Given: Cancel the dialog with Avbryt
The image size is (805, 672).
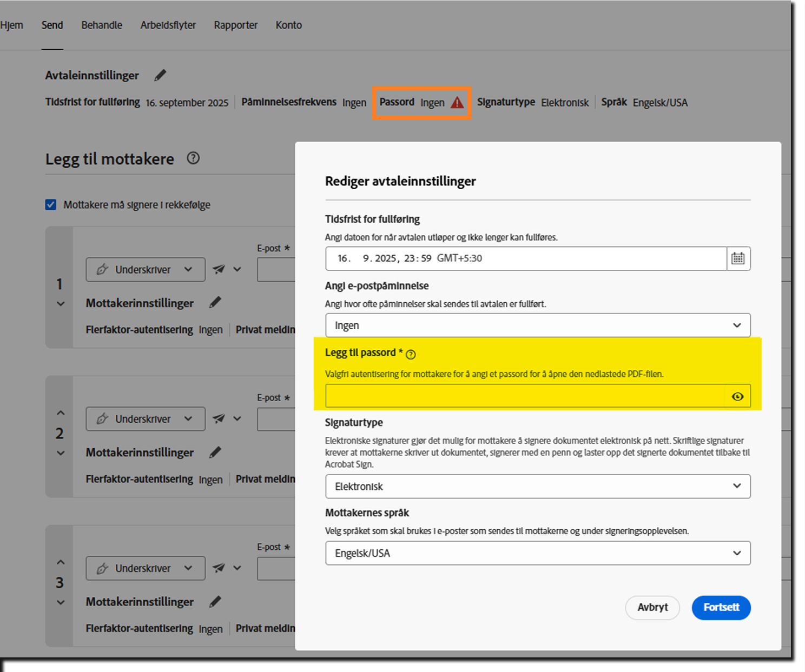Looking at the screenshot, I should tap(652, 608).
